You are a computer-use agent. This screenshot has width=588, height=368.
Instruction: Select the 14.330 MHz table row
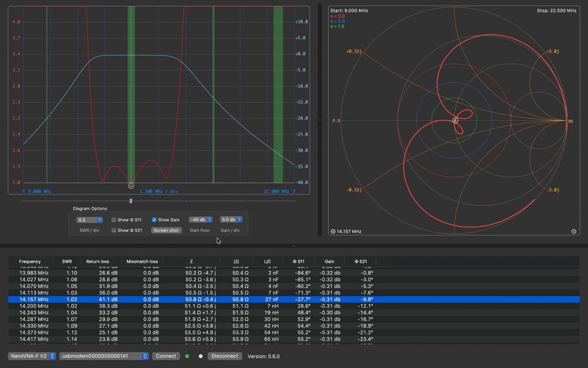294,326
